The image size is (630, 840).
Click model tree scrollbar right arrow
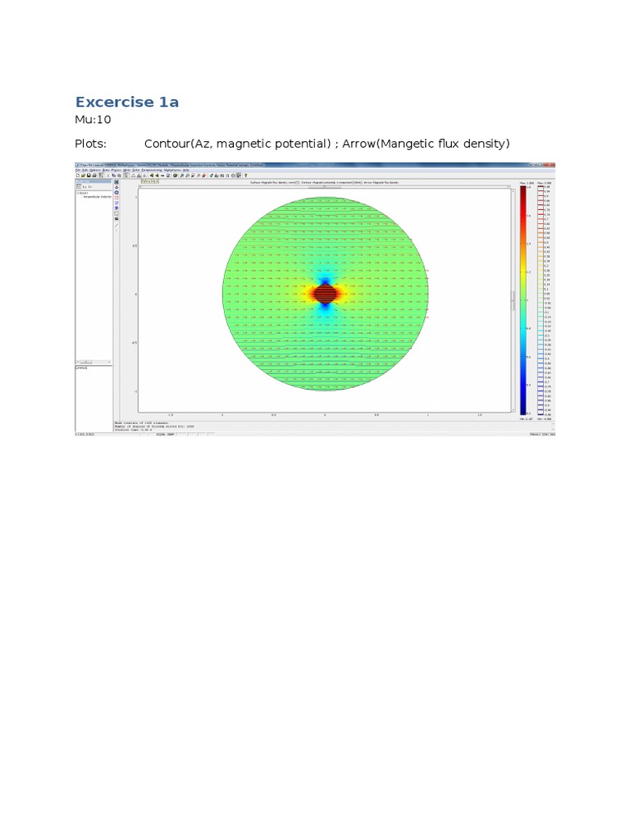pyautogui.click(x=109, y=362)
